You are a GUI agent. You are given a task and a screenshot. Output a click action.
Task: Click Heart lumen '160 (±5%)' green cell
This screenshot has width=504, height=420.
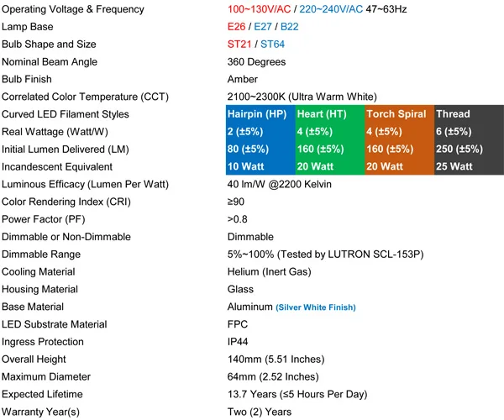pyautogui.click(x=330, y=149)
